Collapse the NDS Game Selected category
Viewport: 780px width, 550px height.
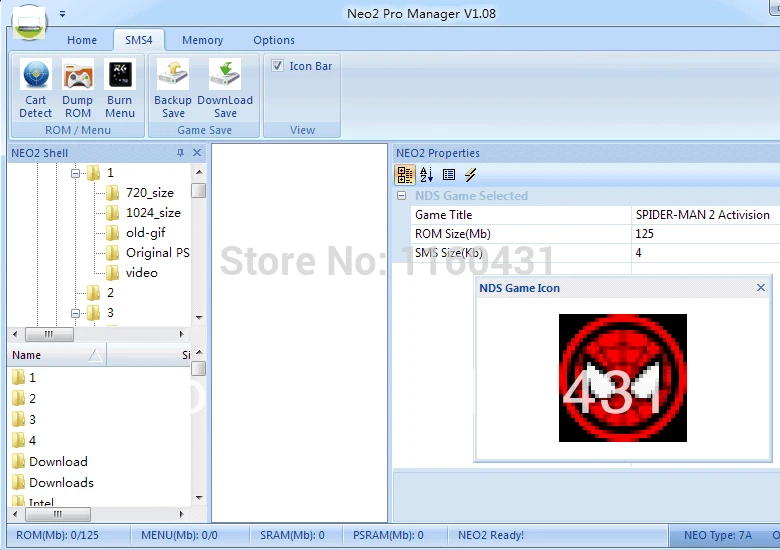401,195
